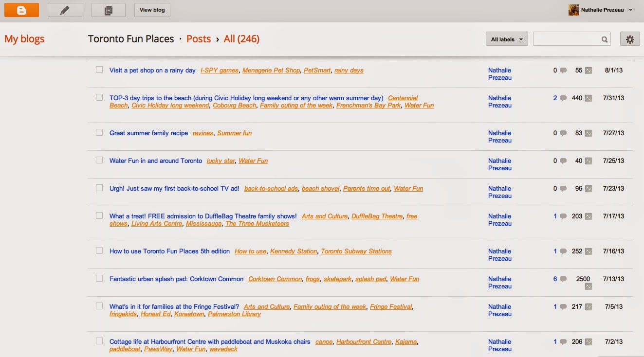Open Posts breadcrumb link
The image size is (644, 357).
pyautogui.click(x=199, y=39)
